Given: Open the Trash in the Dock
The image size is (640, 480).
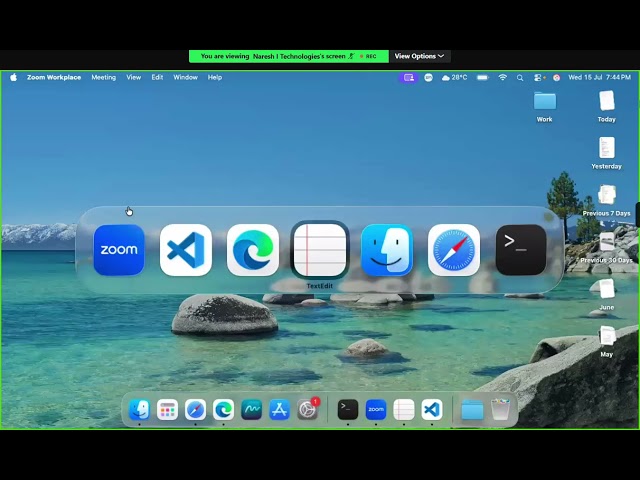Looking at the screenshot, I should [500, 409].
